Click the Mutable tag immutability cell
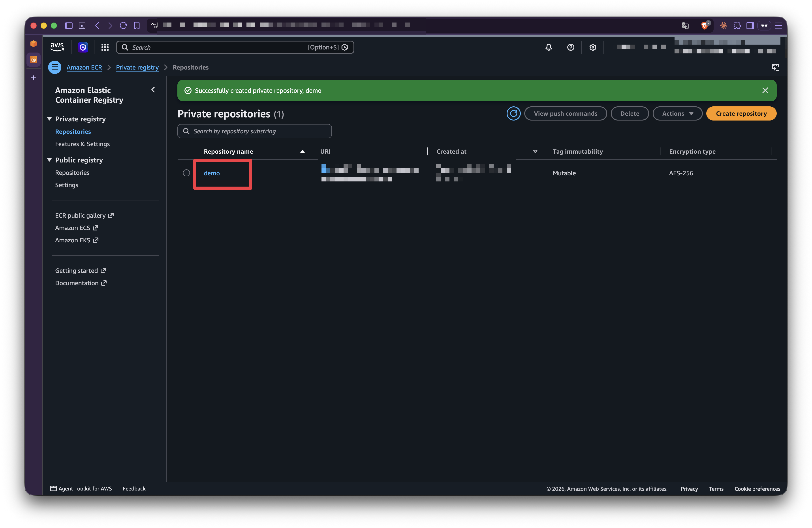812x528 pixels. [x=564, y=173]
